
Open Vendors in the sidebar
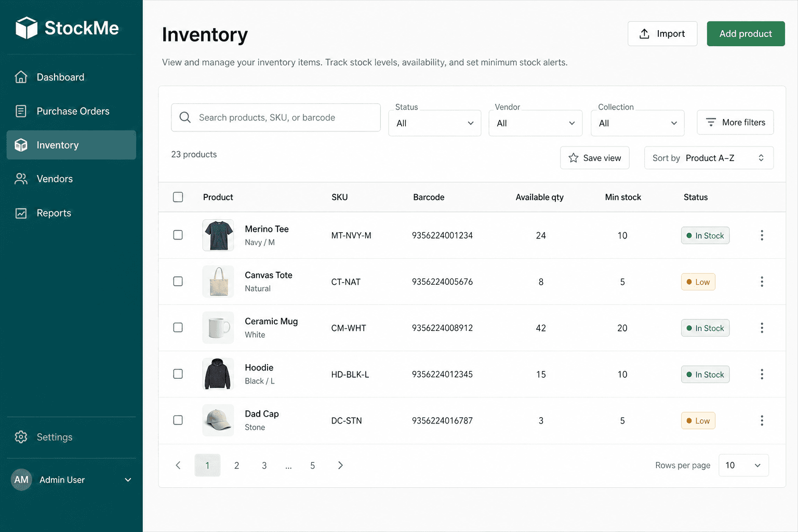pyautogui.click(x=71, y=179)
